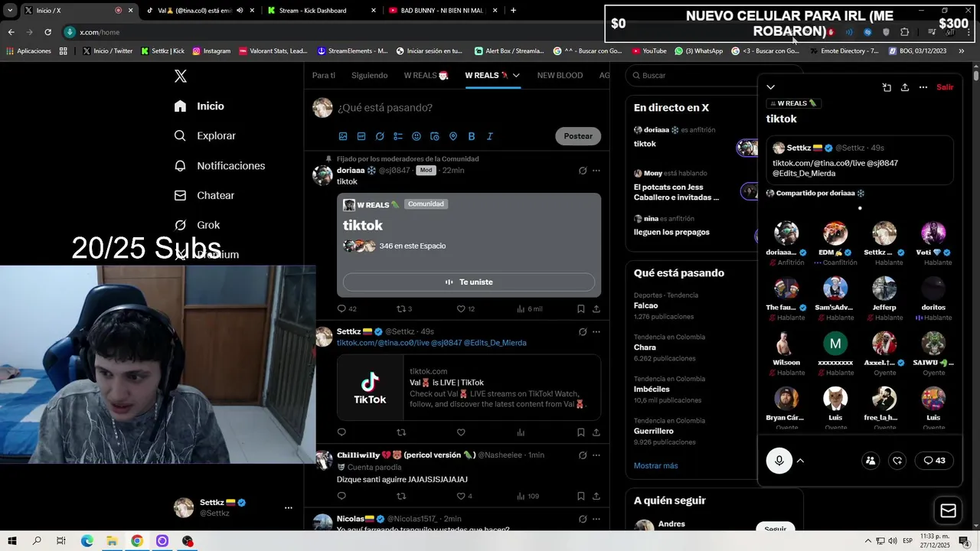Share the Space using the upload icon
Viewport: 980px width, 551px height.
pyautogui.click(x=905, y=87)
